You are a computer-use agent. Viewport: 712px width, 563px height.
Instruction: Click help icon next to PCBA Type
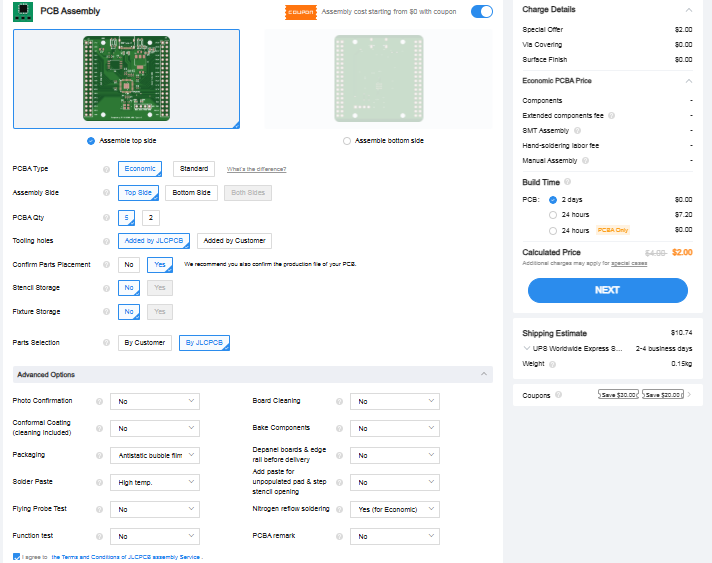tap(106, 169)
